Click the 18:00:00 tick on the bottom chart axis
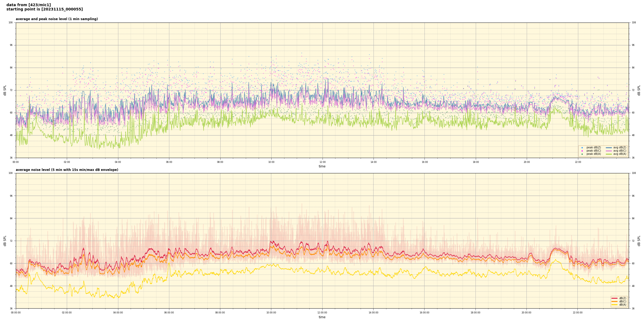This screenshot has width=644, height=322. (x=475, y=313)
